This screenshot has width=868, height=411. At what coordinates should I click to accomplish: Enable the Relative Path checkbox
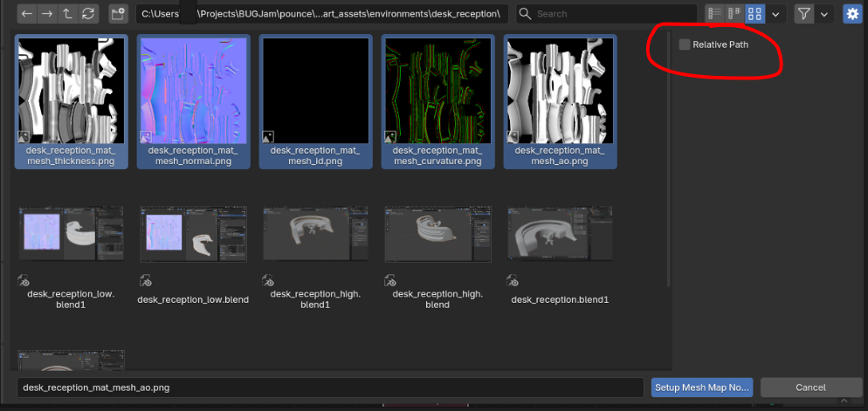click(x=685, y=45)
